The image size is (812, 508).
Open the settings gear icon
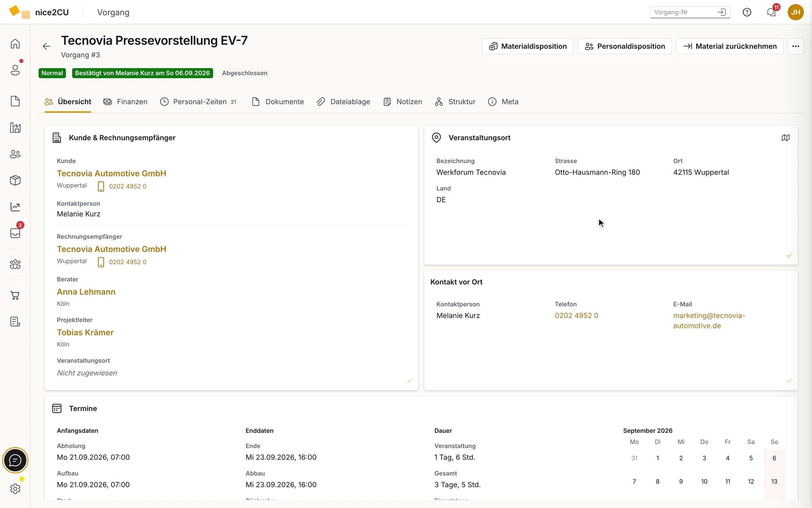coord(15,489)
